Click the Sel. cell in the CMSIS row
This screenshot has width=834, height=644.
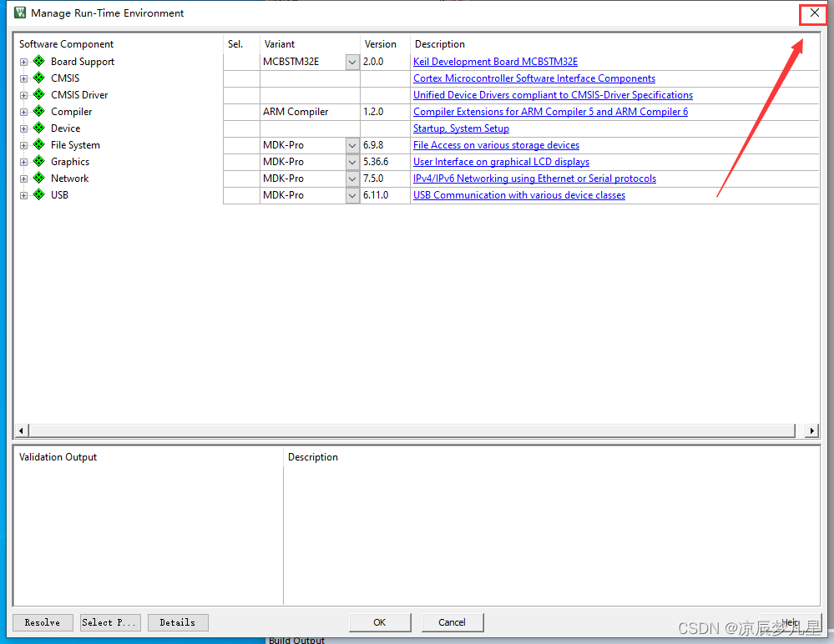point(241,78)
